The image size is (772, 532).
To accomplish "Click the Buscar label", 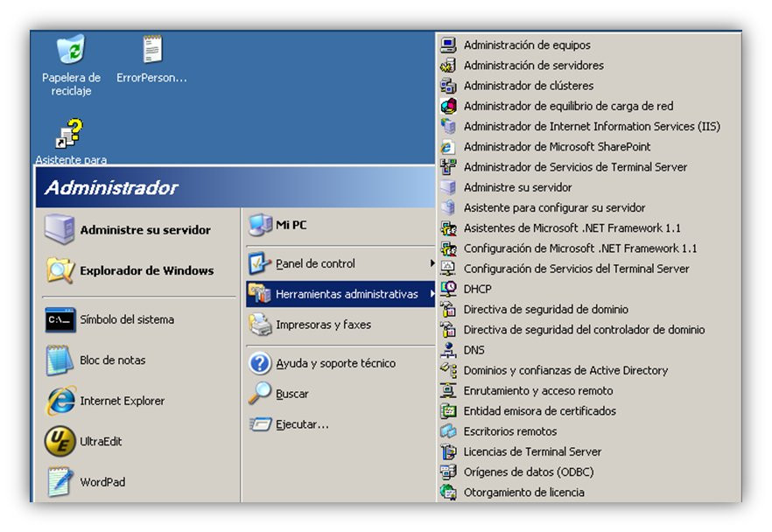I will coord(292,394).
